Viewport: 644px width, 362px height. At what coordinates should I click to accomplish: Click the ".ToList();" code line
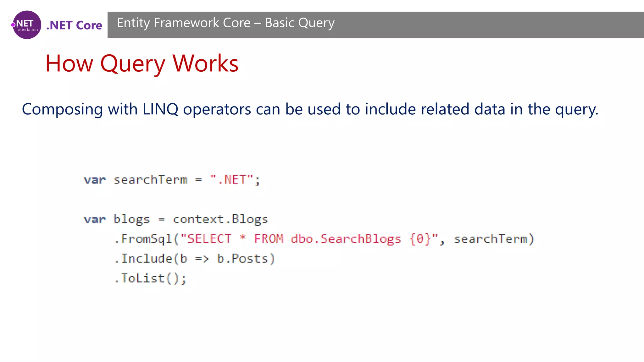point(150,278)
